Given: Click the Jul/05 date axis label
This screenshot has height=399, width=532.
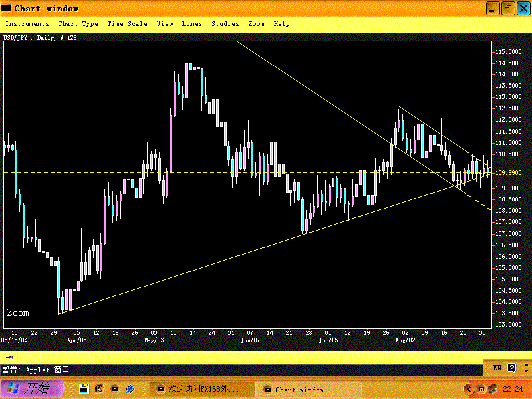Looking at the screenshot, I should pyautogui.click(x=328, y=340).
